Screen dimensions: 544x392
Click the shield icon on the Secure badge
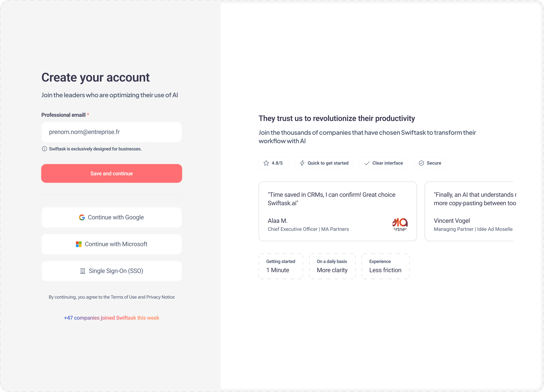[x=421, y=163]
